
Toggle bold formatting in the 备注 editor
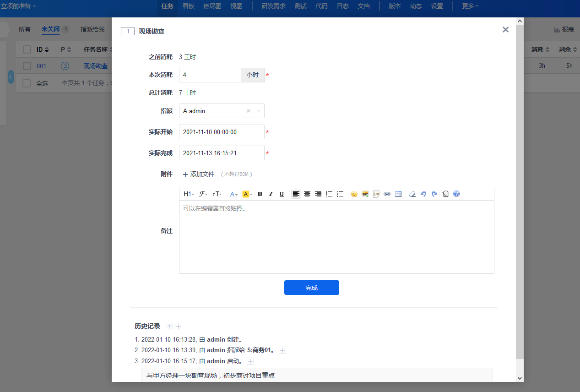(x=260, y=194)
